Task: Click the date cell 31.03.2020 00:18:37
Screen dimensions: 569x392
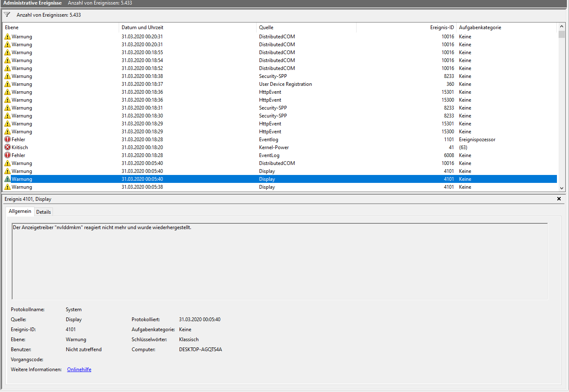Action: click(x=142, y=84)
